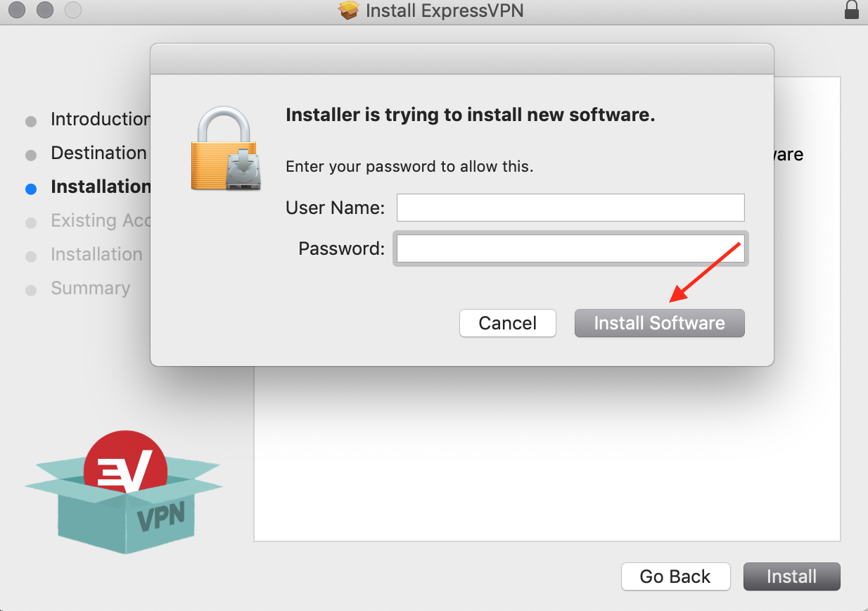Viewport: 868px width, 611px height.
Task: Click the lock icon in the title bar
Action: [x=852, y=10]
